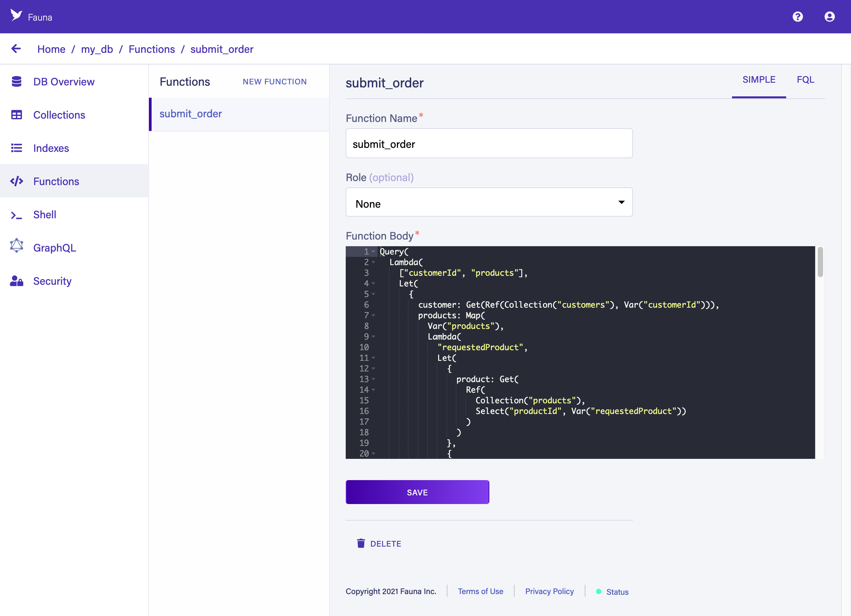
Task: Click the Indexes icon
Action: coord(17,148)
